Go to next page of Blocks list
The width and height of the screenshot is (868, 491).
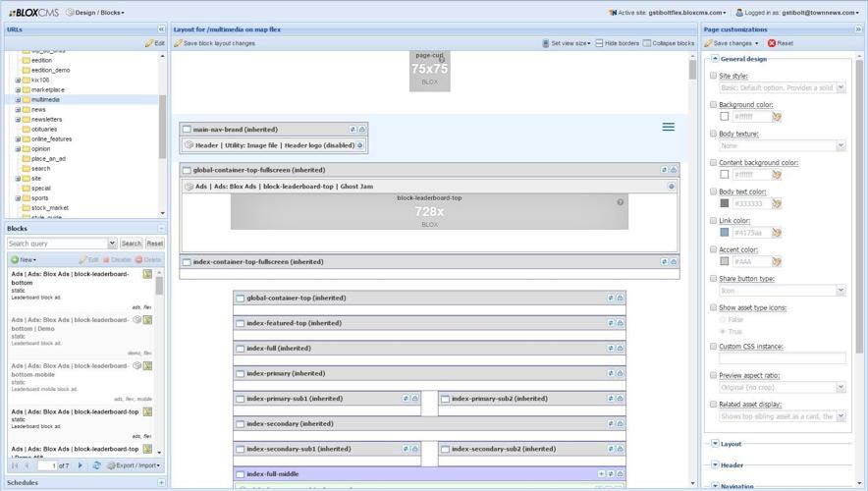pyautogui.click(x=81, y=465)
